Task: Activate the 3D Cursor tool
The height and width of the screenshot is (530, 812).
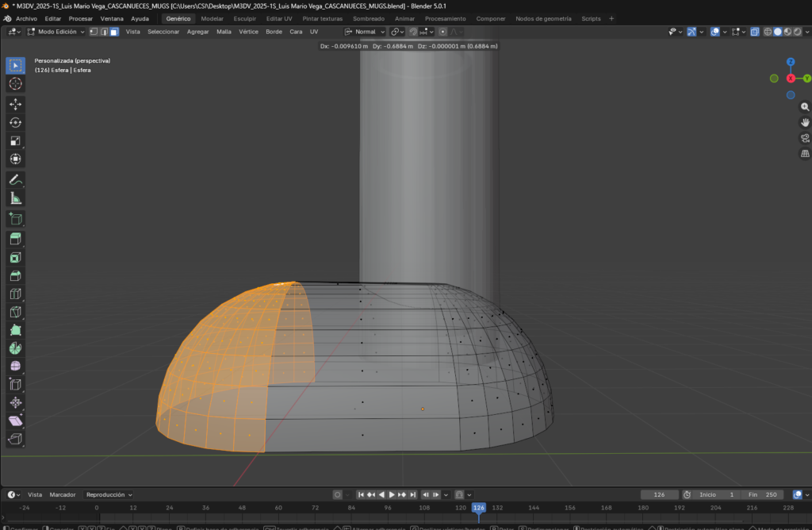Action: 15,83
